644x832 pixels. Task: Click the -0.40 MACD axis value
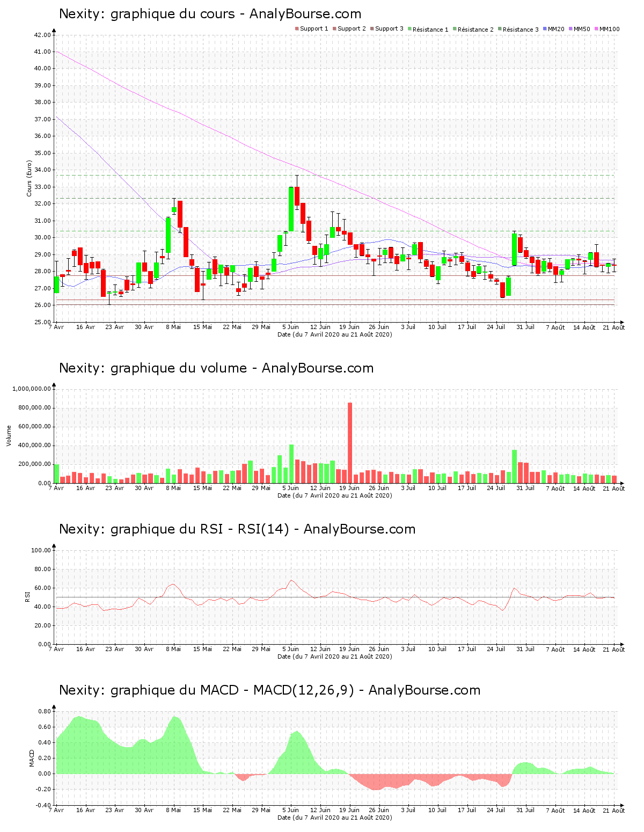(43, 805)
